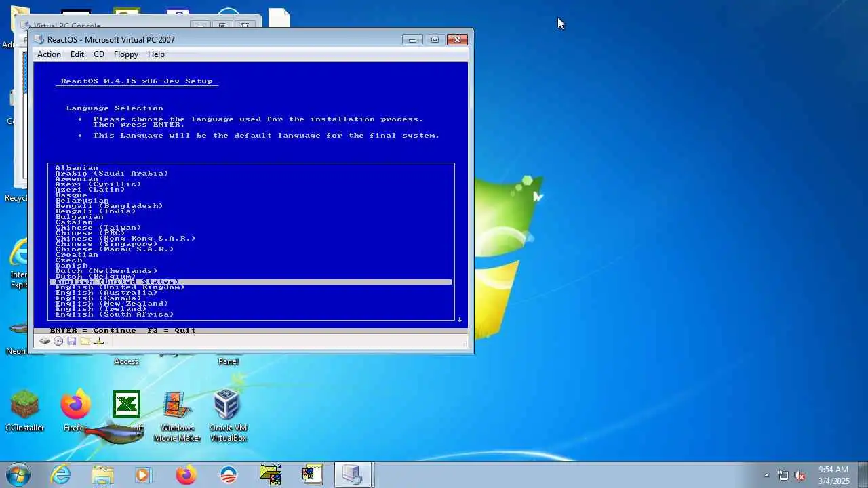Open the Windows Start menu

(18, 474)
